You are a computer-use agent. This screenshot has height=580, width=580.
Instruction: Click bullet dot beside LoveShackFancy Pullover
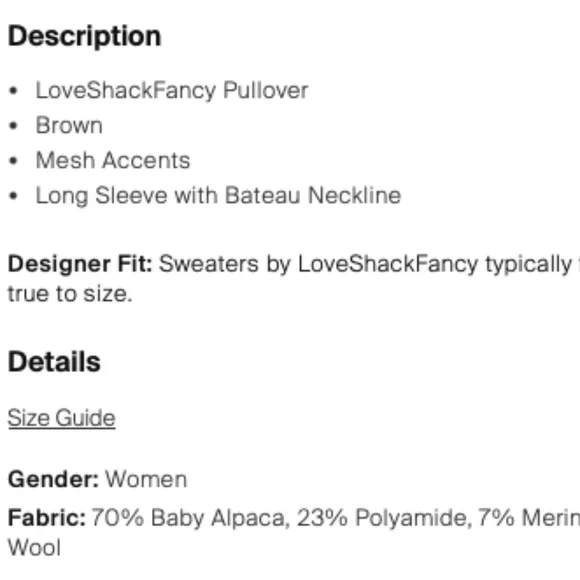pyautogui.click(x=13, y=91)
